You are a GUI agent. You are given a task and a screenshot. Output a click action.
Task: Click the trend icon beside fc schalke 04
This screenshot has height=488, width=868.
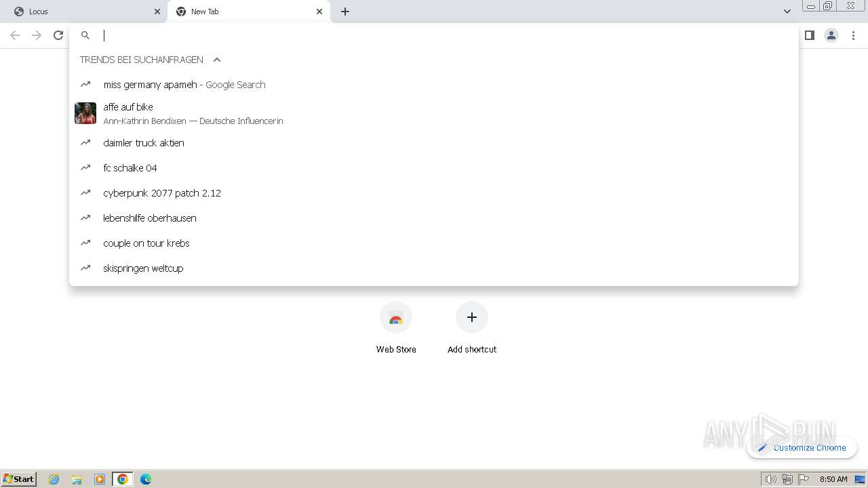pos(85,168)
